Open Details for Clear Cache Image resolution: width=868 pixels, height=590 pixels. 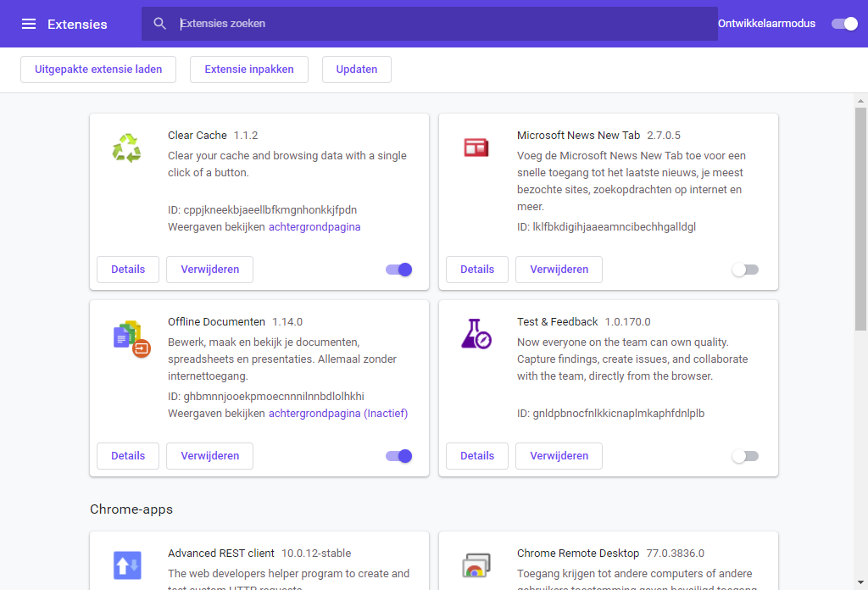128,270
